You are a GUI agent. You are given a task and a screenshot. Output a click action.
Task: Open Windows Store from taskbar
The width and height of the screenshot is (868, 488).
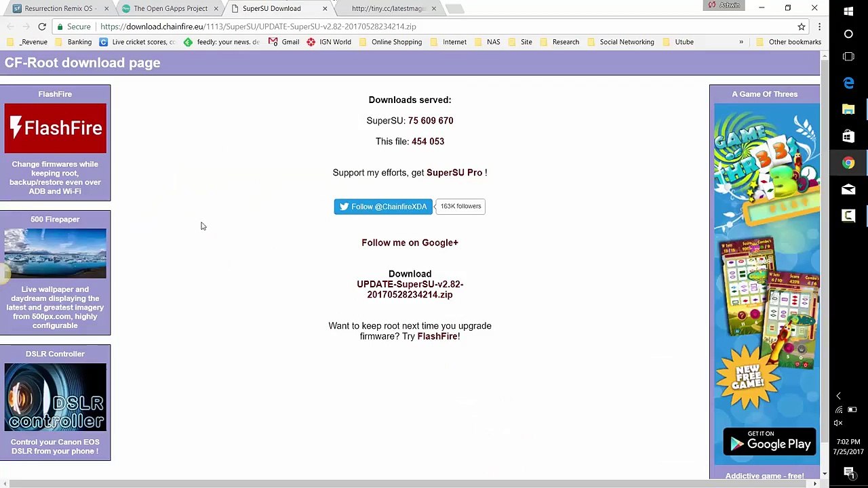tap(848, 136)
